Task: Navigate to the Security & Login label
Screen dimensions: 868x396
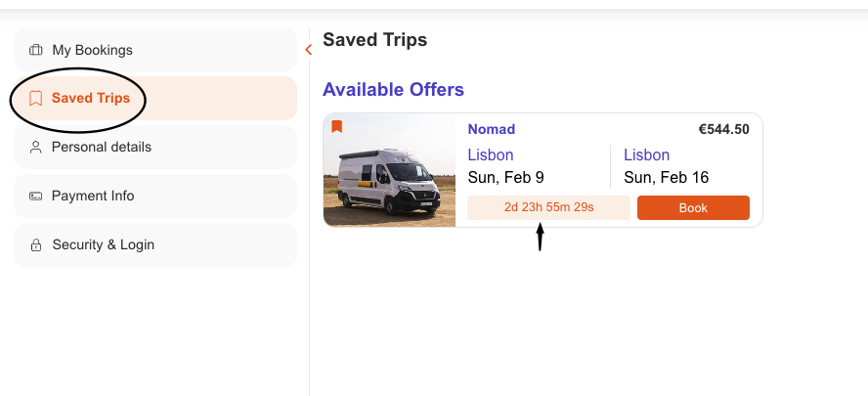Action: tap(103, 244)
